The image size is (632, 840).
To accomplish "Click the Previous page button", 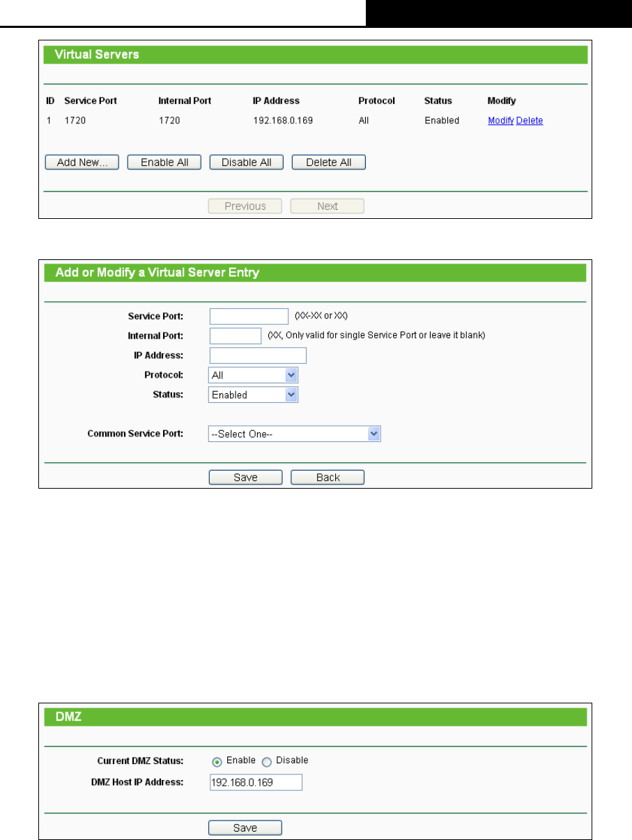I will tap(245, 206).
